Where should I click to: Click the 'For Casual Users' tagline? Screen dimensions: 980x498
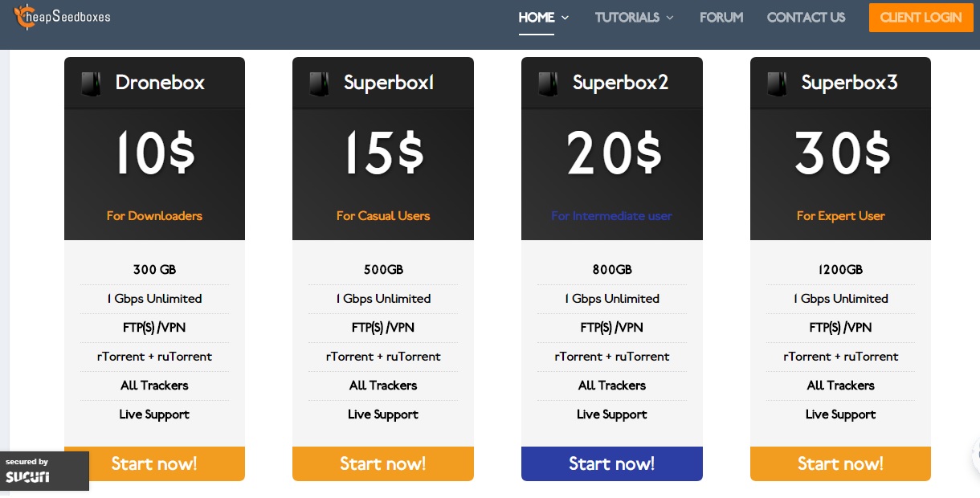(383, 216)
